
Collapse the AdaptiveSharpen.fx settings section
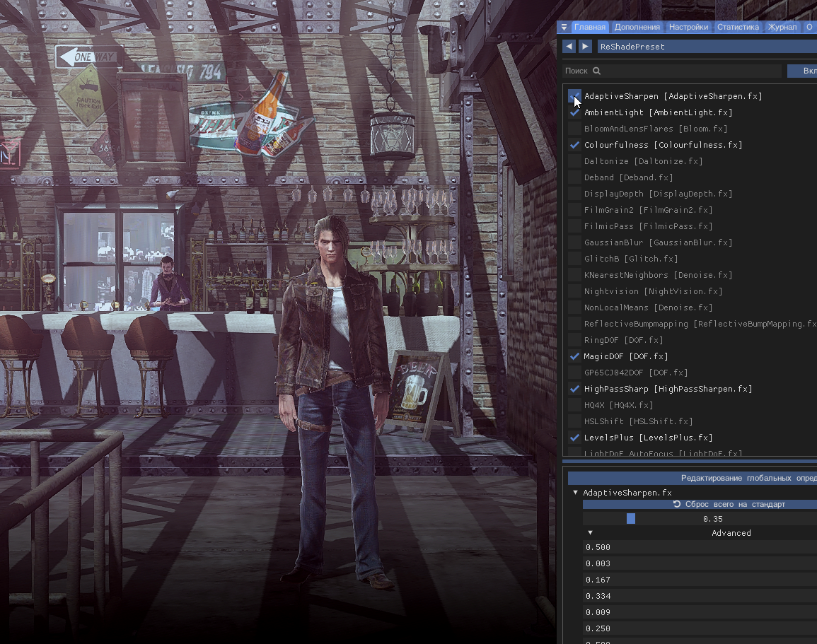click(575, 493)
